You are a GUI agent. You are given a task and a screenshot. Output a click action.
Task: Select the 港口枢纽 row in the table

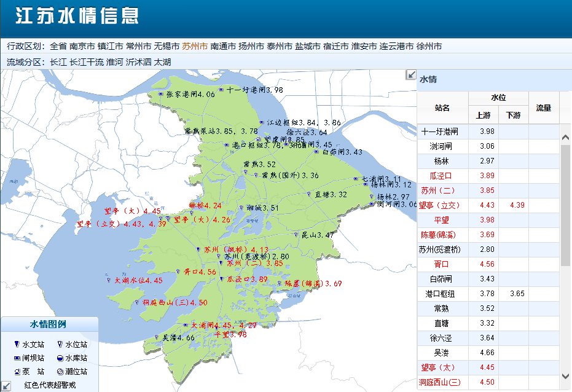coord(488,294)
